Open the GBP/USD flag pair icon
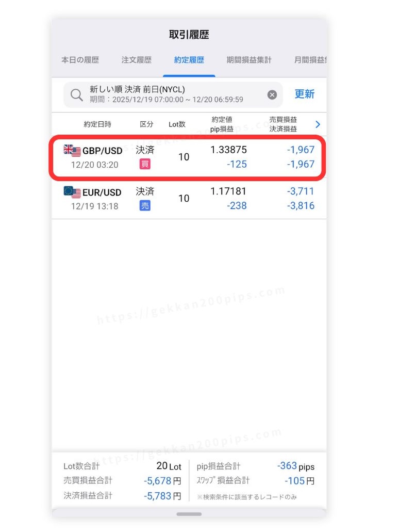The width and height of the screenshot is (399, 532). coord(72,150)
